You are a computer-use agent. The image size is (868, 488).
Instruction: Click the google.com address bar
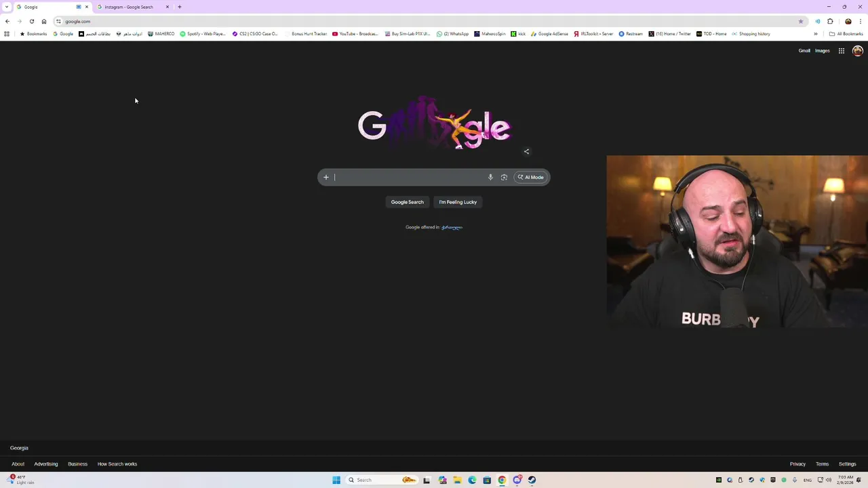[x=427, y=22]
